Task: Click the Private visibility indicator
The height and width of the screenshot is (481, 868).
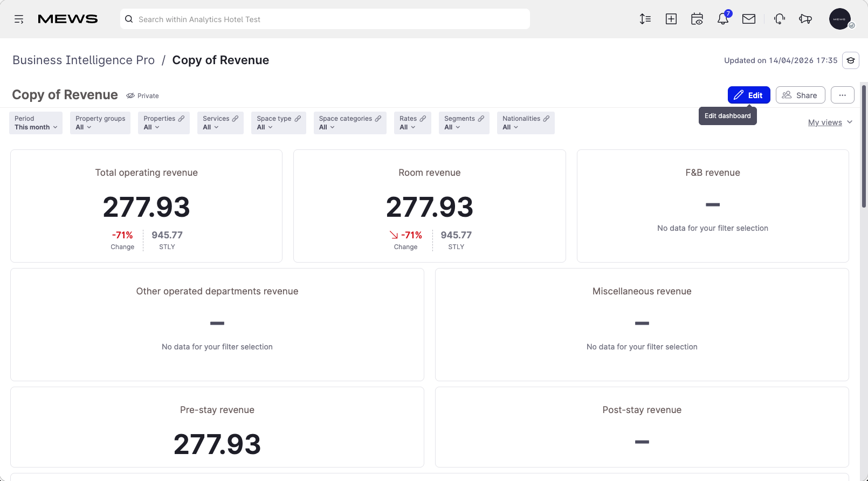Action: [142, 95]
